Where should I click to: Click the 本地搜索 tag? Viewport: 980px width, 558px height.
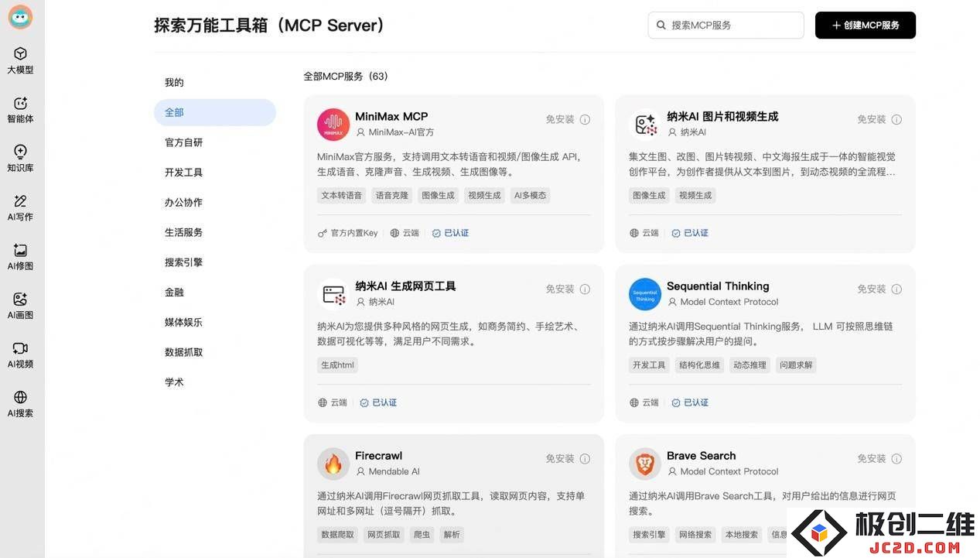742,535
